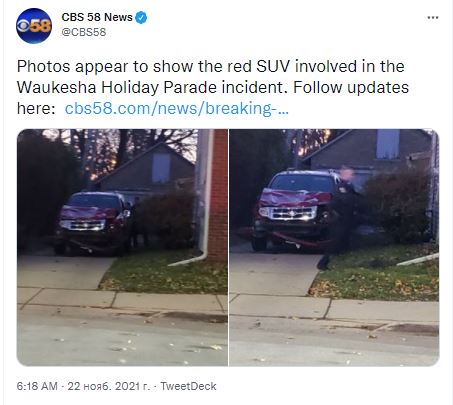Viewport: 453px width, 405px height.
Task: Open the three-dot more options menu
Action: point(433,17)
